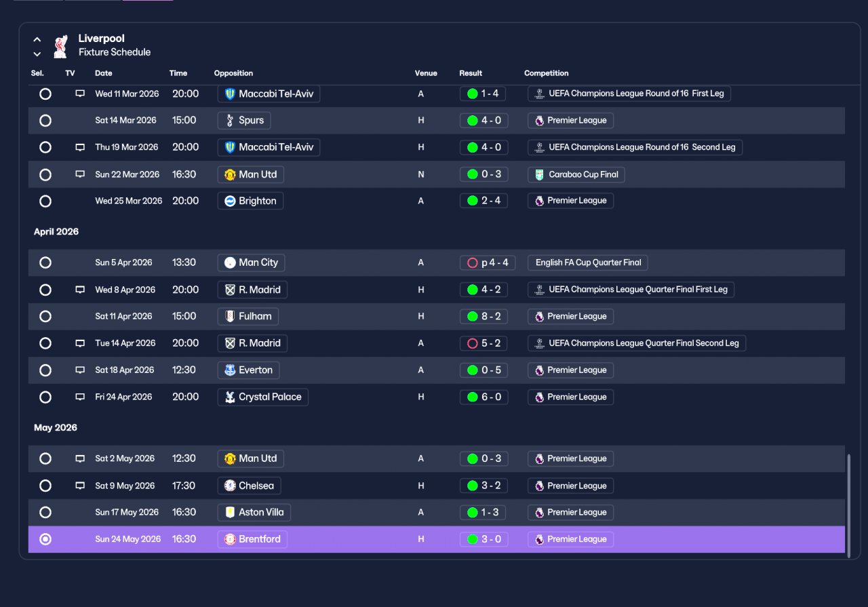Open Everton opposition button
The image size is (868, 607).
coord(249,370)
